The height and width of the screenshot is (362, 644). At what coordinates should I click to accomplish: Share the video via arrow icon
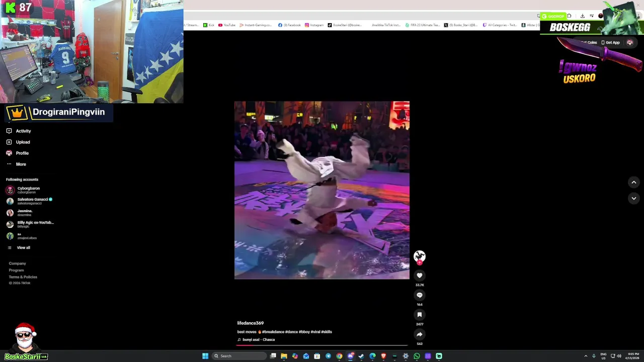click(x=420, y=334)
